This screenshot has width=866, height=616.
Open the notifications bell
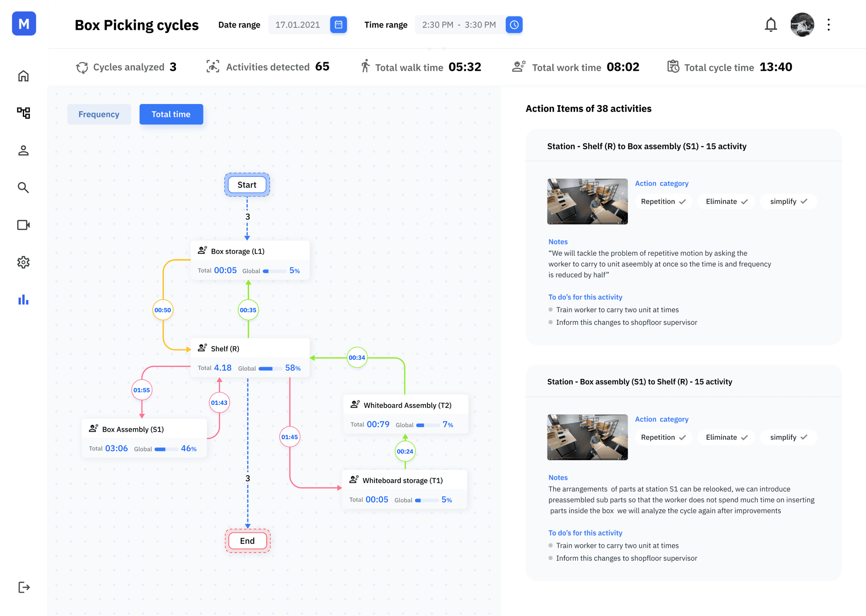coord(771,25)
